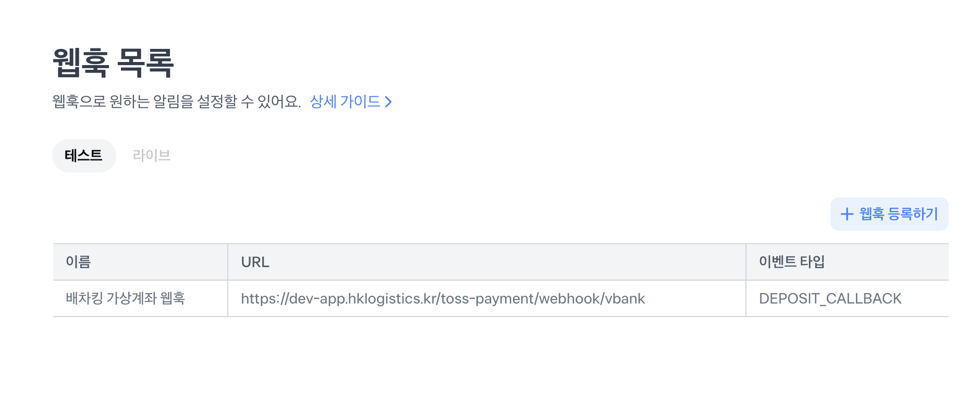The image size is (980, 402).
Task: Click 설정할 수 있어요 in the subtitle
Action: pos(249,101)
